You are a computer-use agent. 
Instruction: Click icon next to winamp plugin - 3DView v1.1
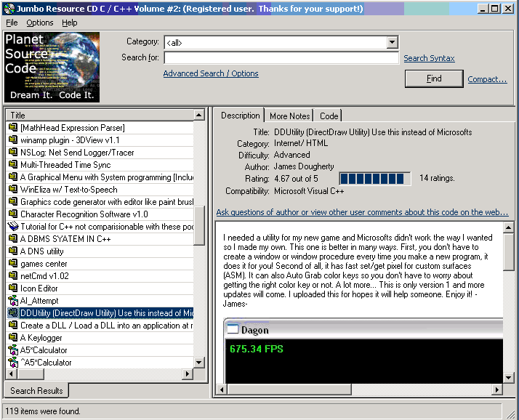(x=13, y=140)
